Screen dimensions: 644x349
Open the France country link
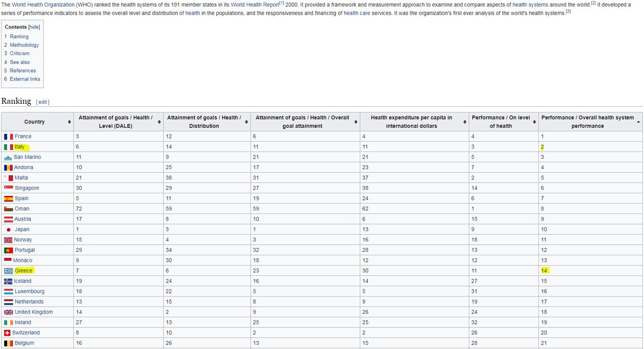point(23,136)
